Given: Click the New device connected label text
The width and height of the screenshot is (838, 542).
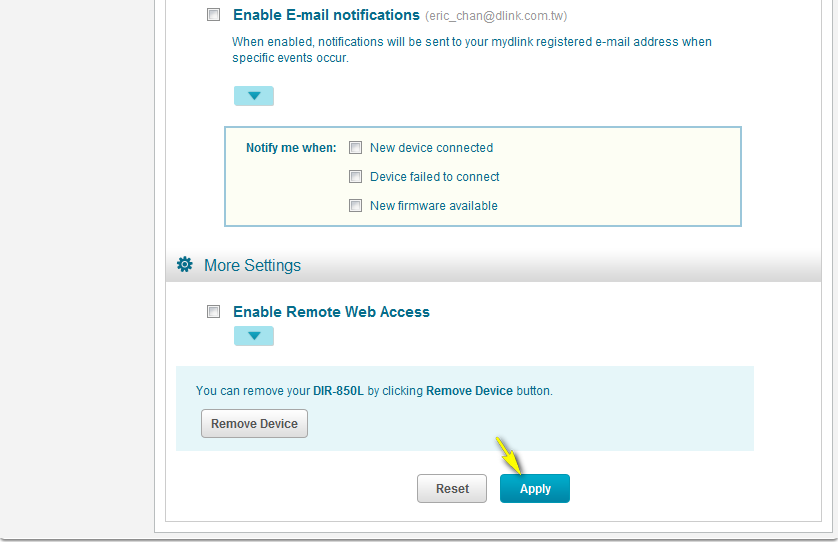Looking at the screenshot, I should 431,148.
